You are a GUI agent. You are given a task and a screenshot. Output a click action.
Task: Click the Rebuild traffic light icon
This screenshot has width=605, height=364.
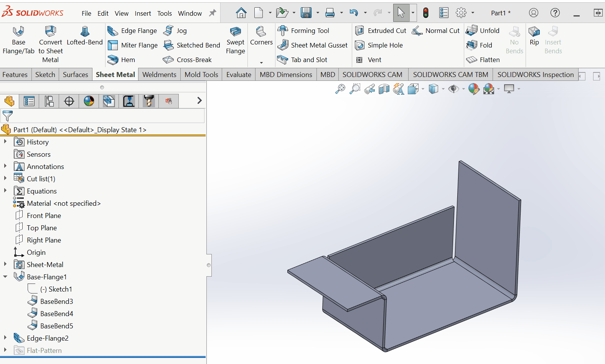425,13
